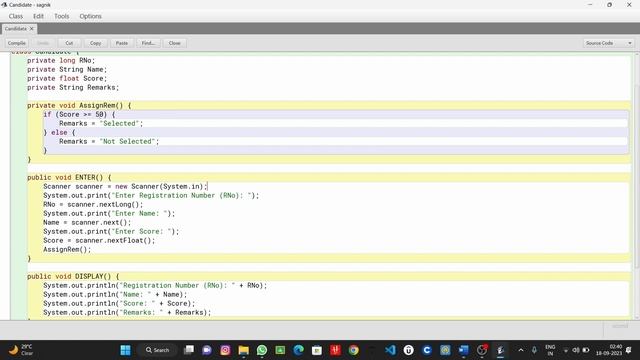Show hidden system tray icons
Image resolution: width=640 pixels, height=360 pixels.
coord(521,350)
